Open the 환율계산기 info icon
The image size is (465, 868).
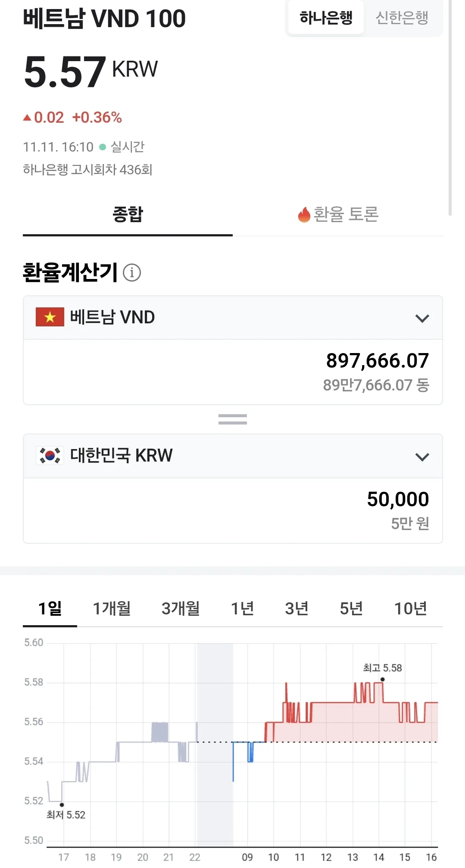click(x=132, y=273)
